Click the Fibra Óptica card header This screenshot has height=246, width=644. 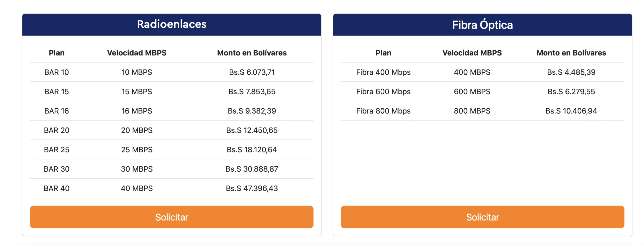pos(482,25)
